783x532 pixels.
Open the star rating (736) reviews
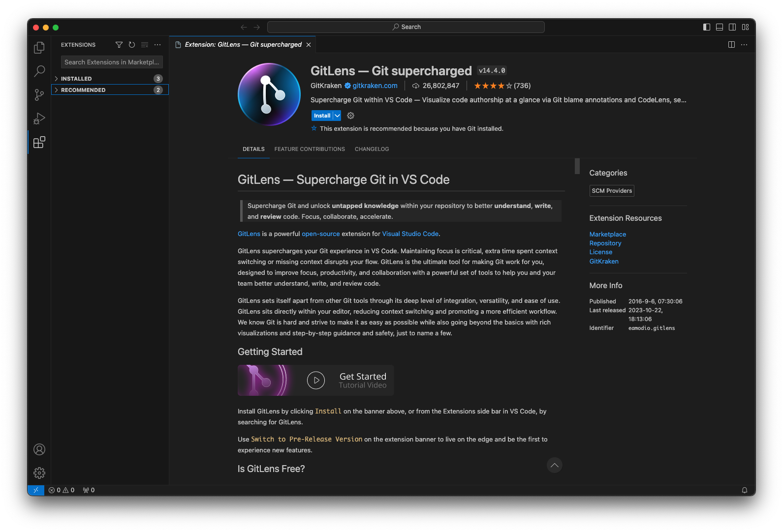click(502, 86)
